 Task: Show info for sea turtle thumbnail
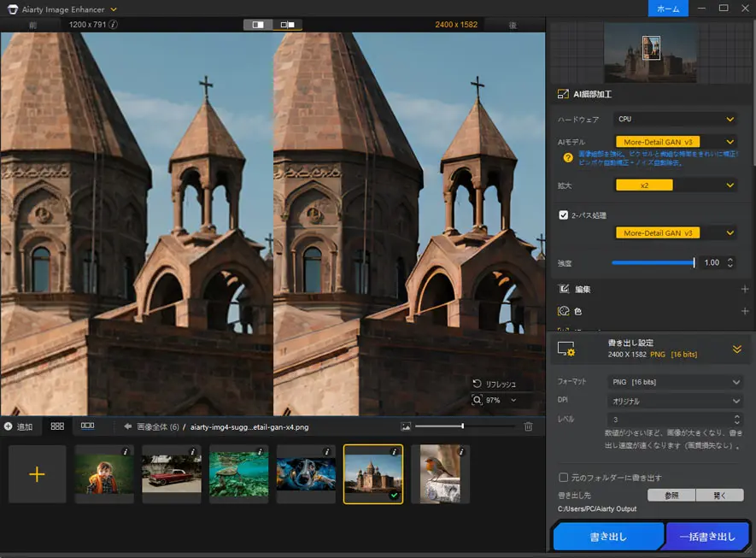click(260, 452)
